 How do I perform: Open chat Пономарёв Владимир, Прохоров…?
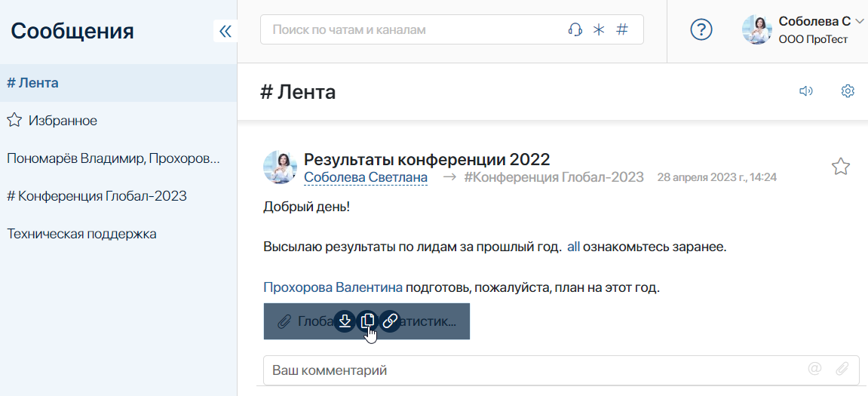118,159
